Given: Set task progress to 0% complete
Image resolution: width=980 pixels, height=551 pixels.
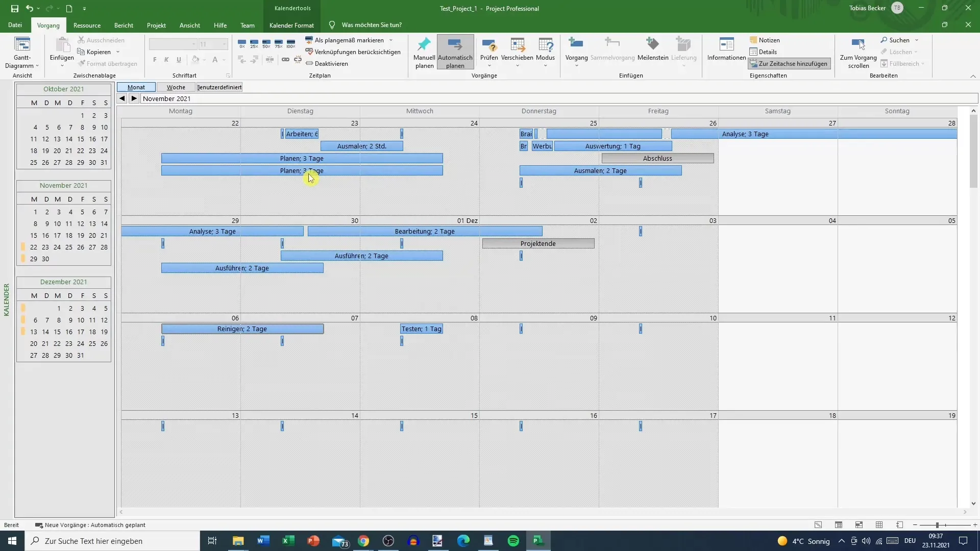Looking at the screenshot, I should click(242, 43).
